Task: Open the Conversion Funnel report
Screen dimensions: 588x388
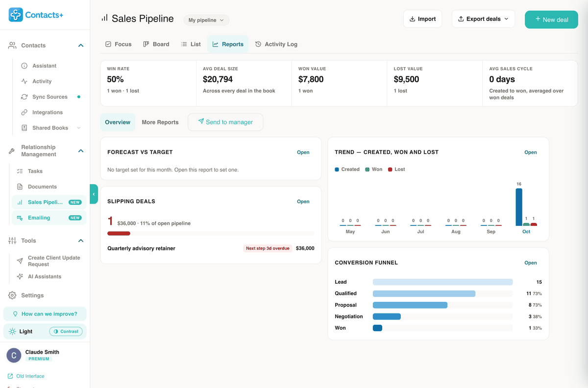Action: [x=531, y=263]
